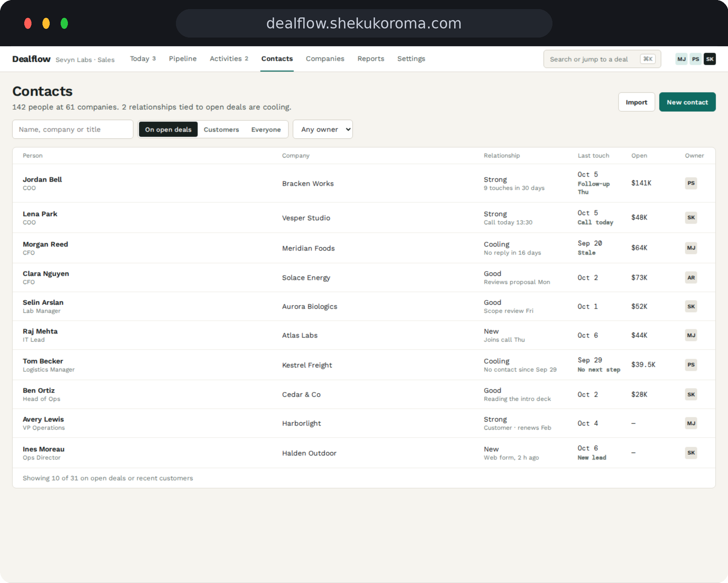Viewport: 728px width, 583px height.
Task: Click company Solace Energy
Action: point(306,278)
